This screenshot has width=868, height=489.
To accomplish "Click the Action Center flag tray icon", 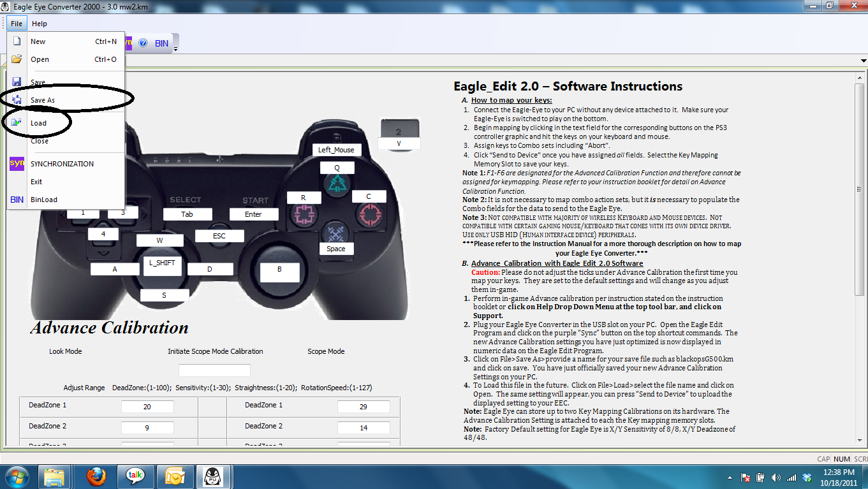I will [x=745, y=477].
